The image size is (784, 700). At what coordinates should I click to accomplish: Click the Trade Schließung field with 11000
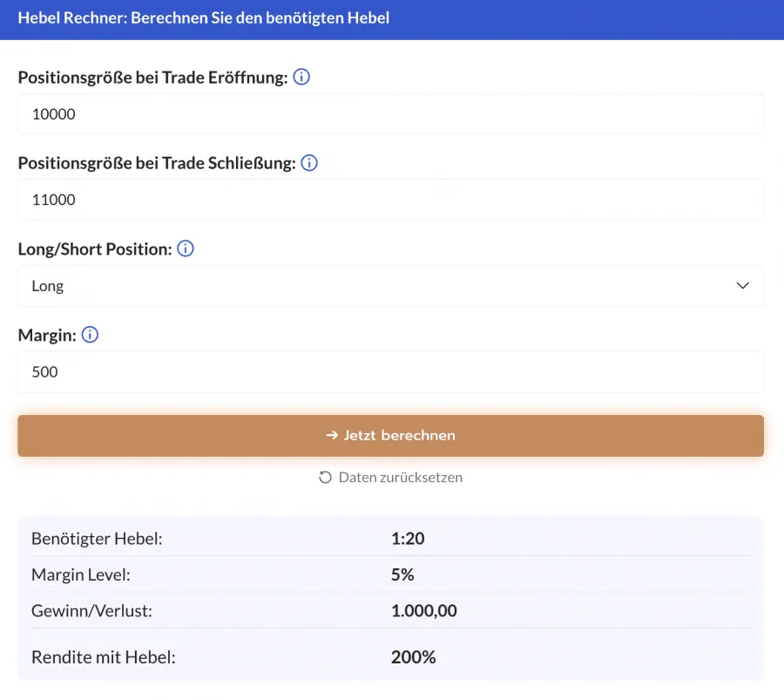coord(390,200)
